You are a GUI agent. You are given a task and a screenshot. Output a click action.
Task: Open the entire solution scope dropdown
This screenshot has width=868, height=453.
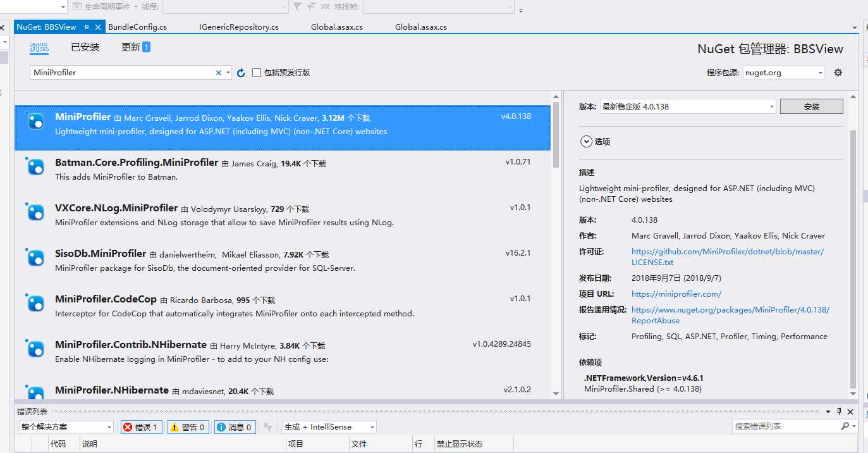coord(109,427)
